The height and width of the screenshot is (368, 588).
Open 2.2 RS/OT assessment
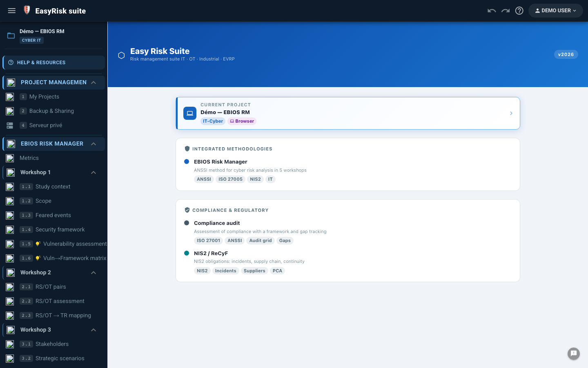(53, 301)
